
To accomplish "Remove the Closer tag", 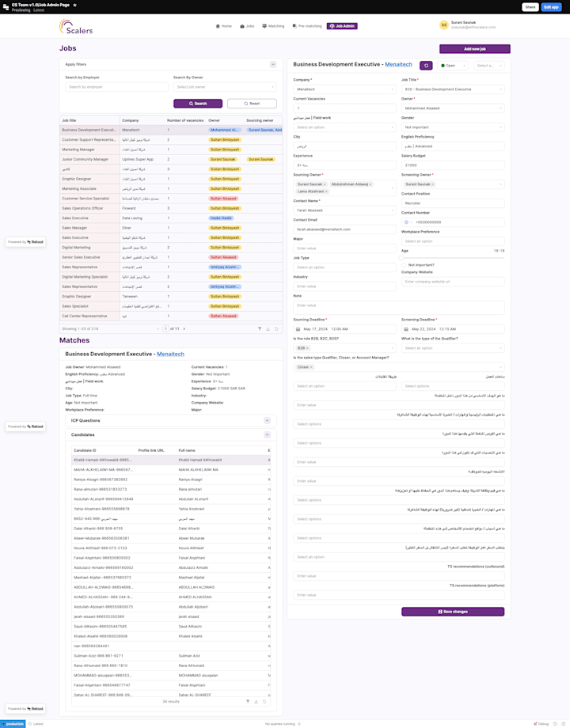I will [x=311, y=367].
